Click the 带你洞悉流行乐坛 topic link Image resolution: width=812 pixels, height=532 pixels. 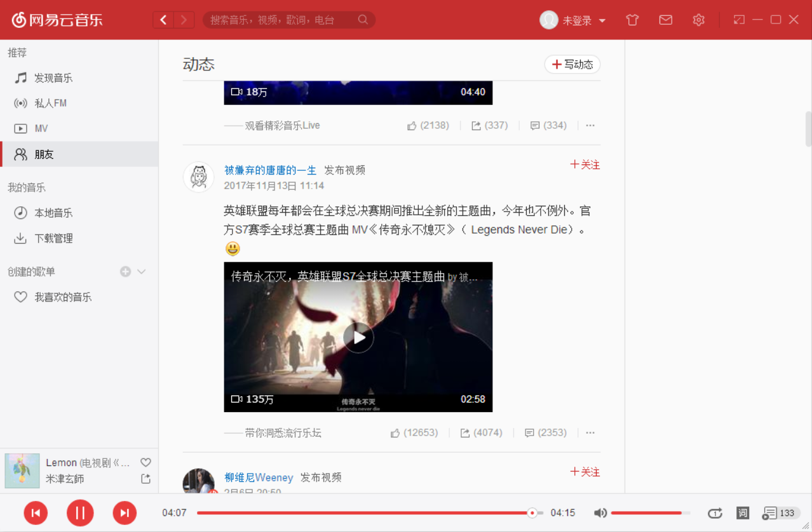point(283,433)
